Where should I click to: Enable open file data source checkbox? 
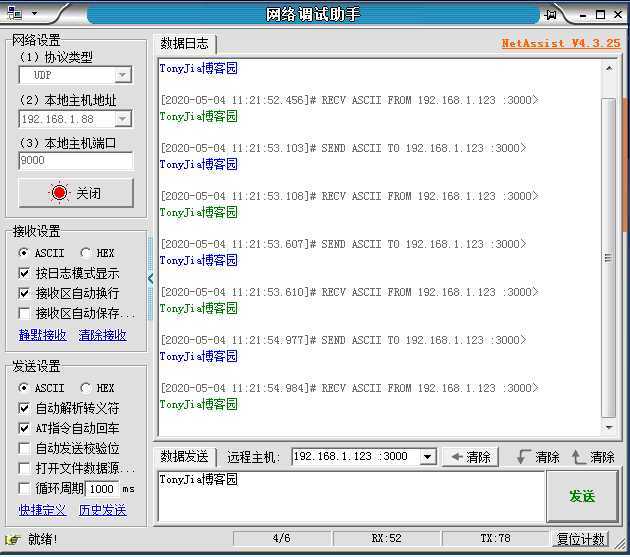coord(24,468)
